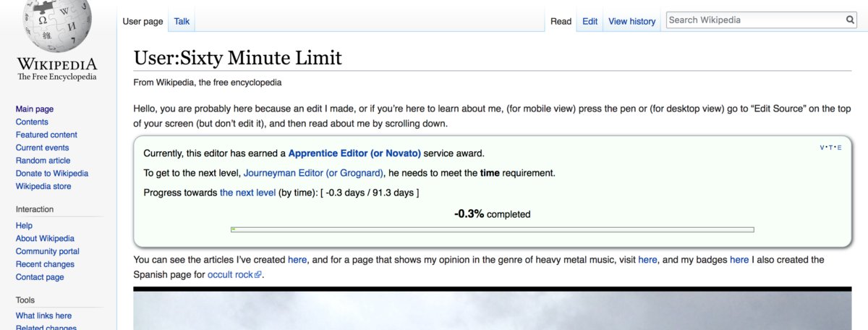Screen dimensions: 868x330
Task: Open About Wikipedia link
Action: click(x=45, y=239)
